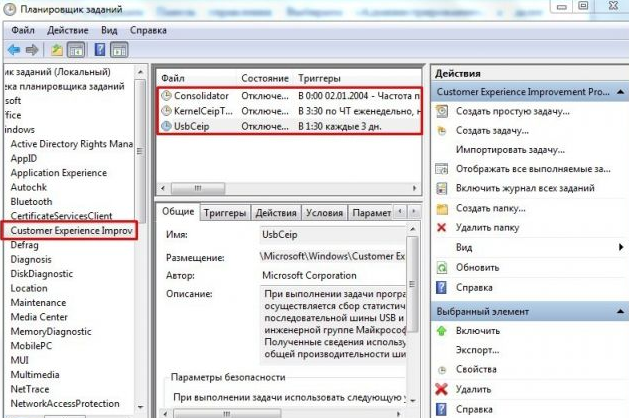Image resolution: width=629 pixels, height=418 pixels.
Task: Select the KernelCeipTask row
Action: [289, 111]
